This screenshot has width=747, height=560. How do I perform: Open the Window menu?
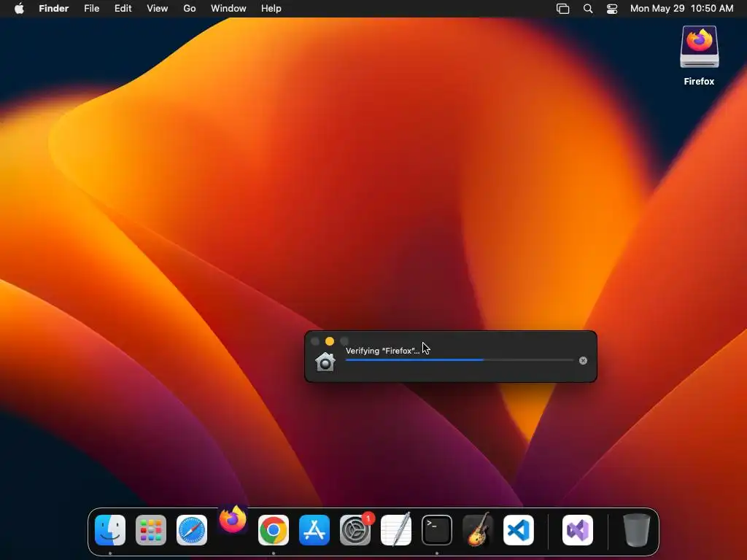point(228,9)
